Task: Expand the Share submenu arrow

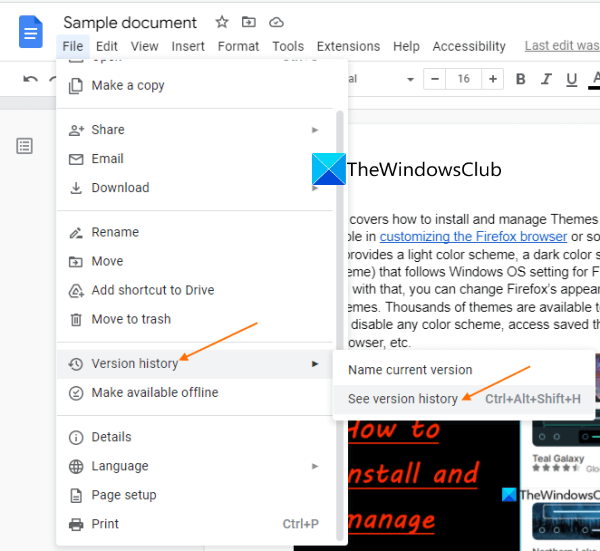Action: (315, 130)
